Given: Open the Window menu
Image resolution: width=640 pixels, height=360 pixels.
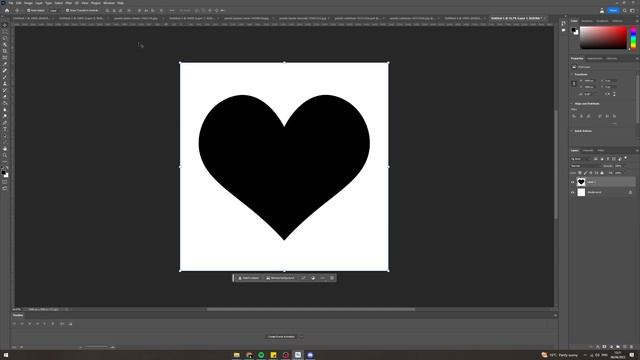Looking at the screenshot, I should coord(109,3).
